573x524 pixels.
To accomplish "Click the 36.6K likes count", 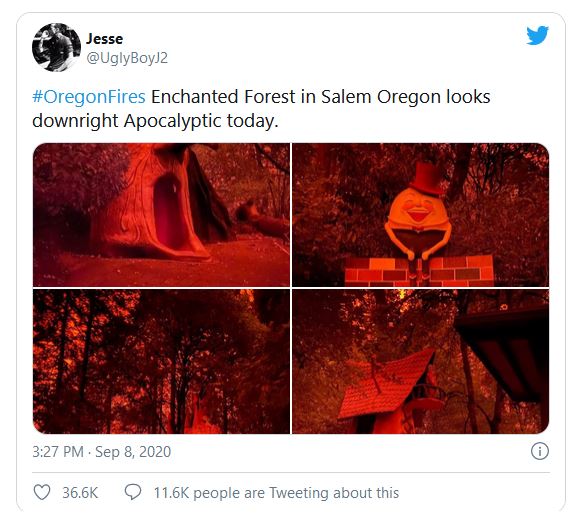I will [x=80, y=493].
